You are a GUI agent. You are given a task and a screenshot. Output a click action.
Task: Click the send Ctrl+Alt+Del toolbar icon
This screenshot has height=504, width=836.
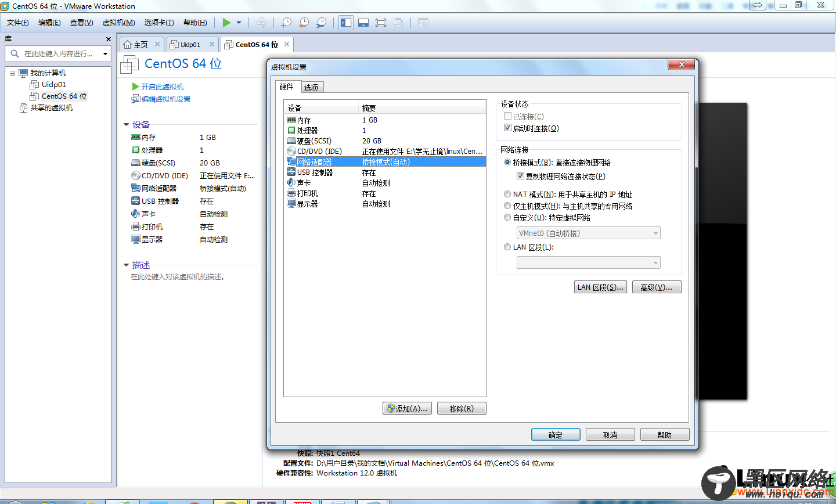[262, 23]
